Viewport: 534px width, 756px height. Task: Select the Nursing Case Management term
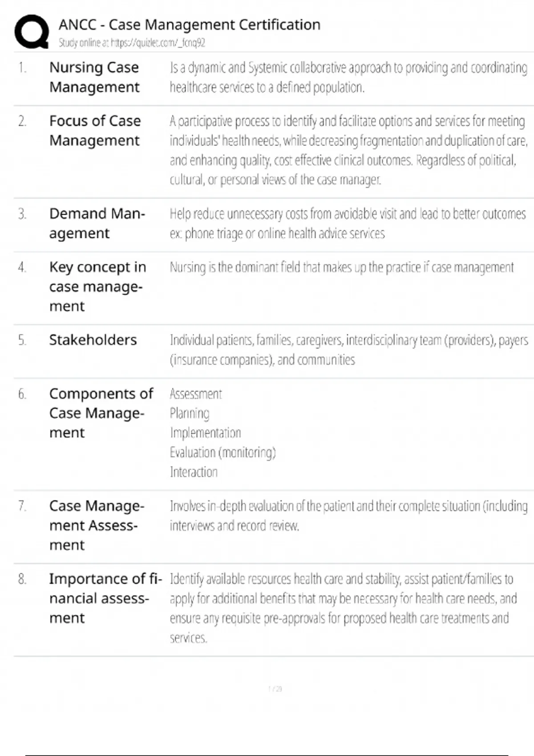tap(94, 77)
